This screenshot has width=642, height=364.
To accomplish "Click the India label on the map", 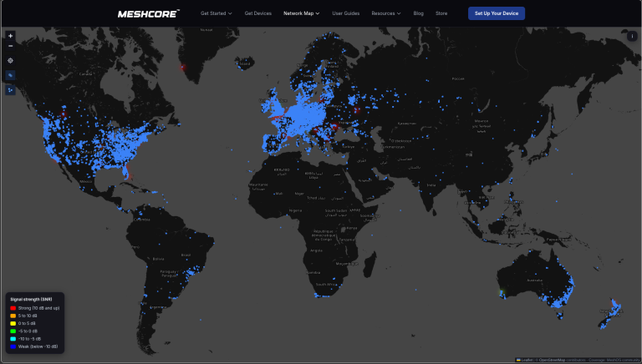I will click(431, 185).
